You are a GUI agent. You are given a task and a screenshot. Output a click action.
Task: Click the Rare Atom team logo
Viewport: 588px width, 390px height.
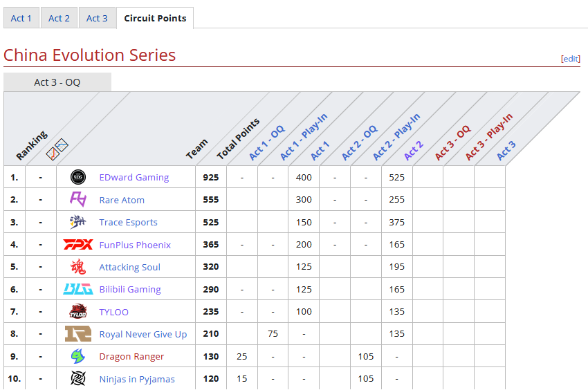pyautogui.click(x=78, y=199)
